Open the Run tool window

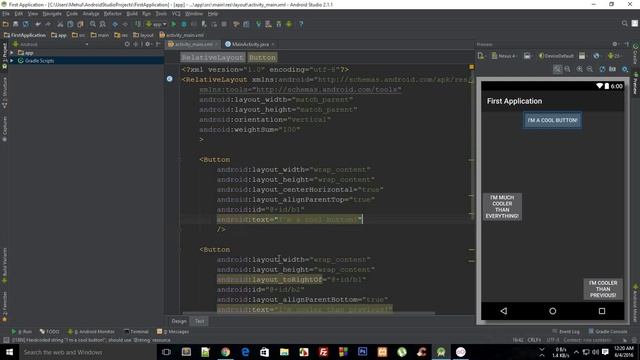coord(22,332)
